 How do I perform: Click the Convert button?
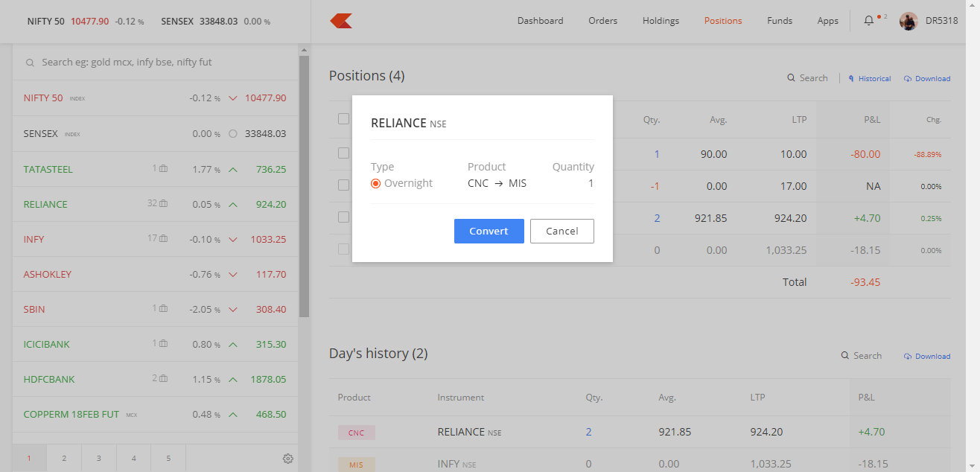tap(489, 231)
